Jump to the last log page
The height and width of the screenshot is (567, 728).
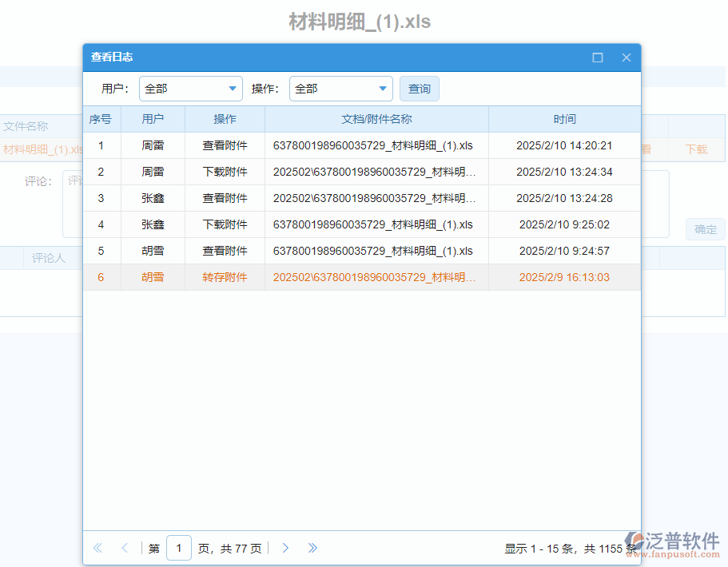coord(312,548)
